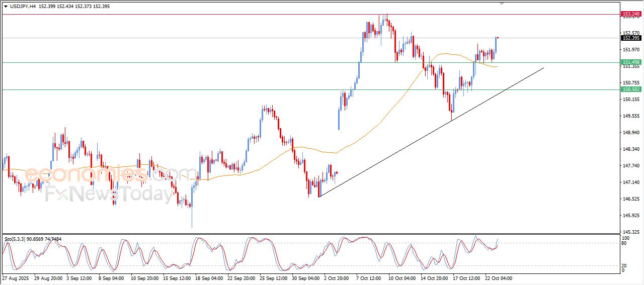Click the red dot at latest candle
The height and width of the screenshot is (285, 644).
pos(498,37)
